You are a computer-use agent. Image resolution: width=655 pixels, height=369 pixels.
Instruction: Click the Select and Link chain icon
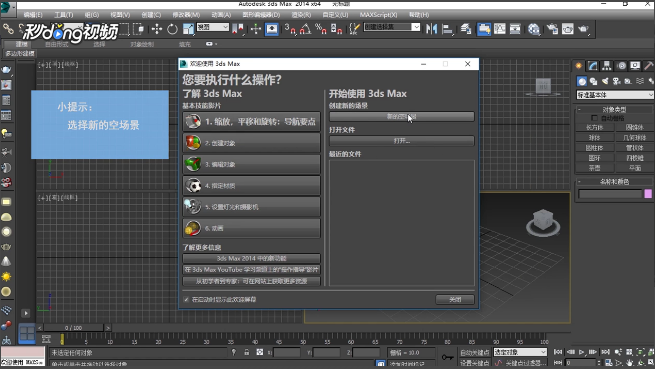coord(8,29)
